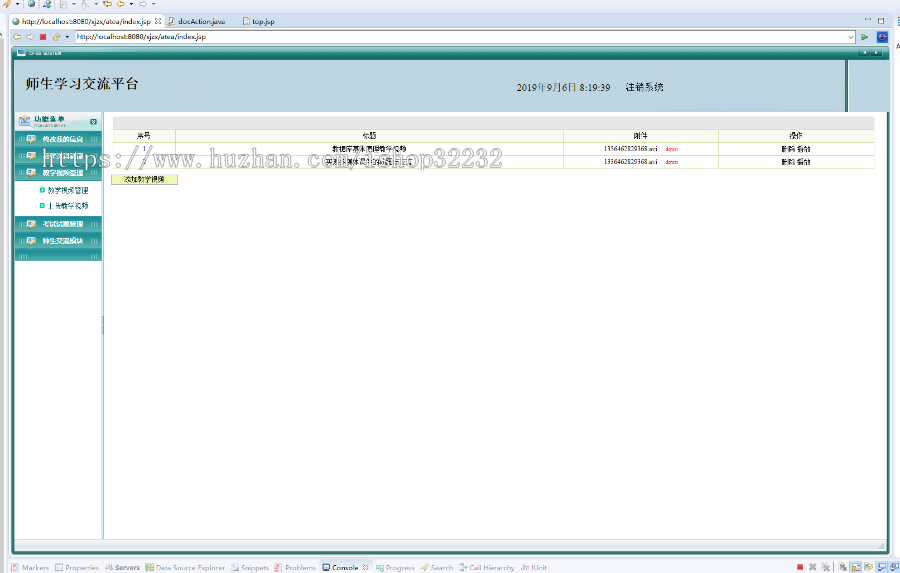Click the last edit location arrow icon
This screenshot has width=900, height=573.
(x=107, y=4)
